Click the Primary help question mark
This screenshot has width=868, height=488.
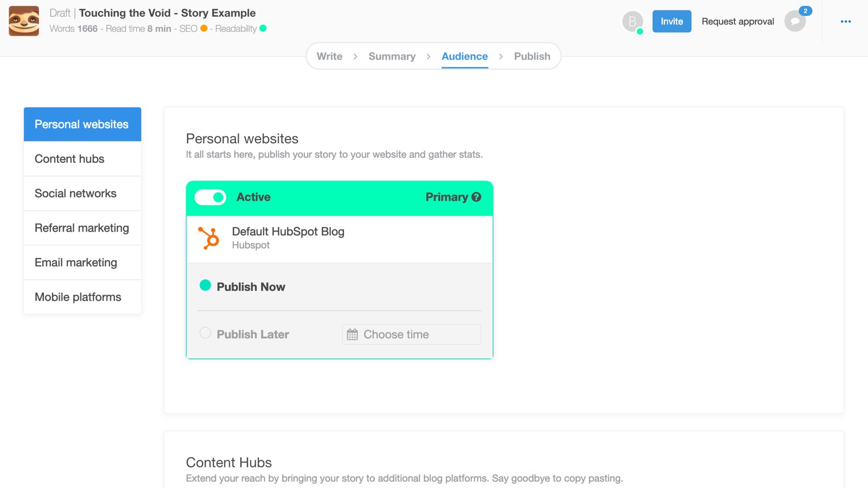point(475,197)
